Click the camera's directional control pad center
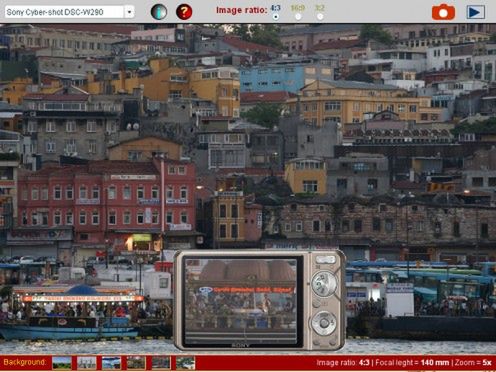The width and height of the screenshot is (496, 372). pos(324,322)
